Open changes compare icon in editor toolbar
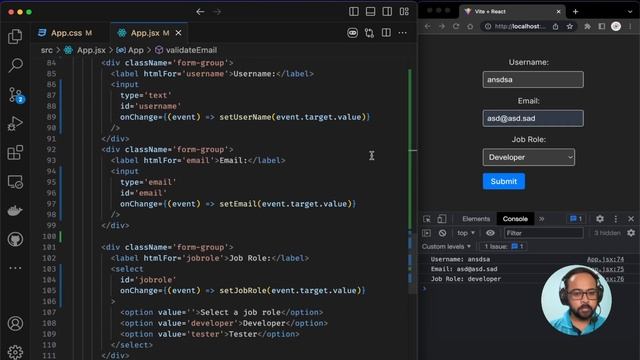This screenshot has width=640, height=360. (369, 33)
